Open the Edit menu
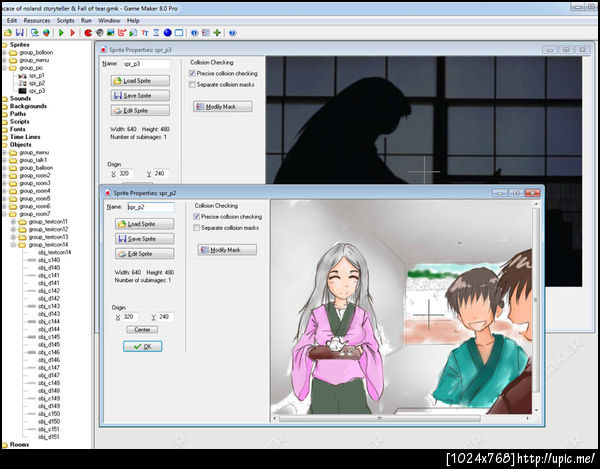Viewport: 600px width, 469px height. click(12, 21)
